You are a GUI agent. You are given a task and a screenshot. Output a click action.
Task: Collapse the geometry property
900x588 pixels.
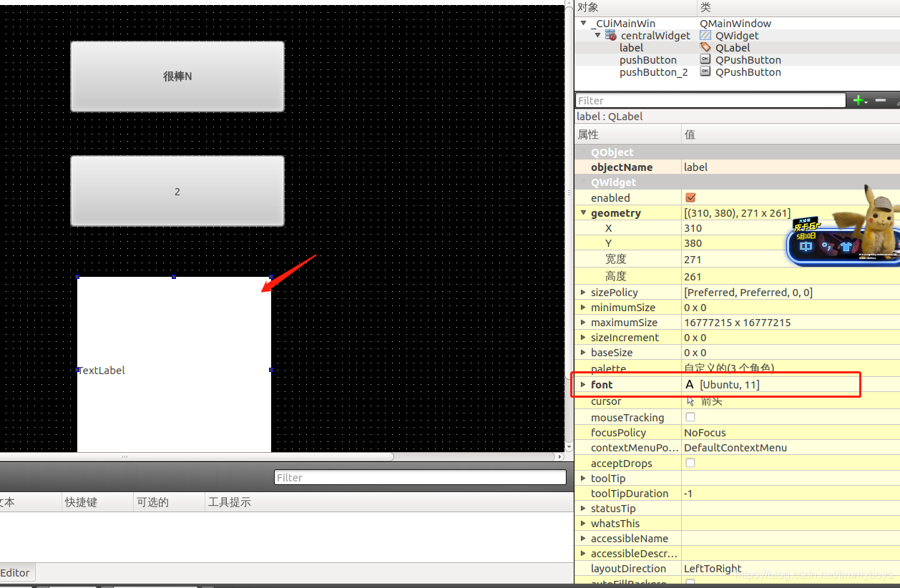click(x=583, y=212)
